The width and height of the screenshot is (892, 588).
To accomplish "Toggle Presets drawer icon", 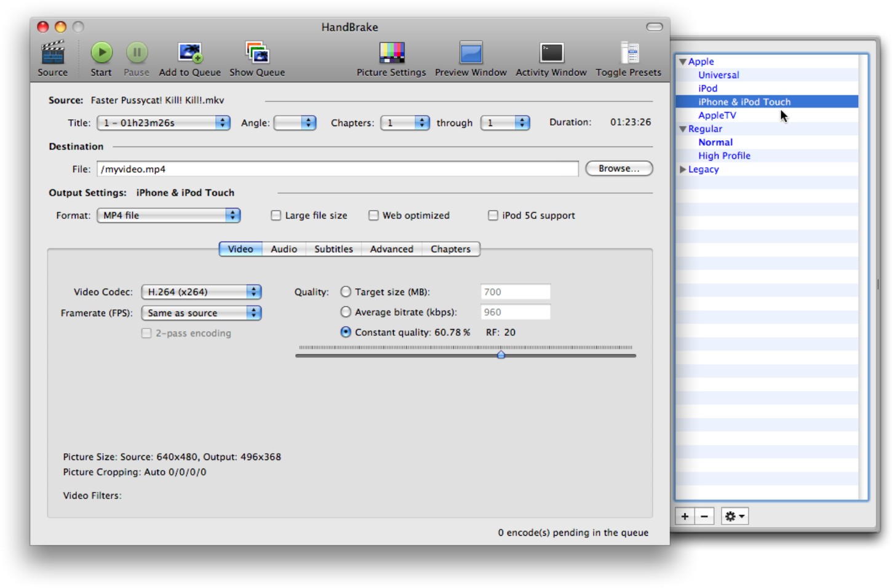I will click(629, 53).
